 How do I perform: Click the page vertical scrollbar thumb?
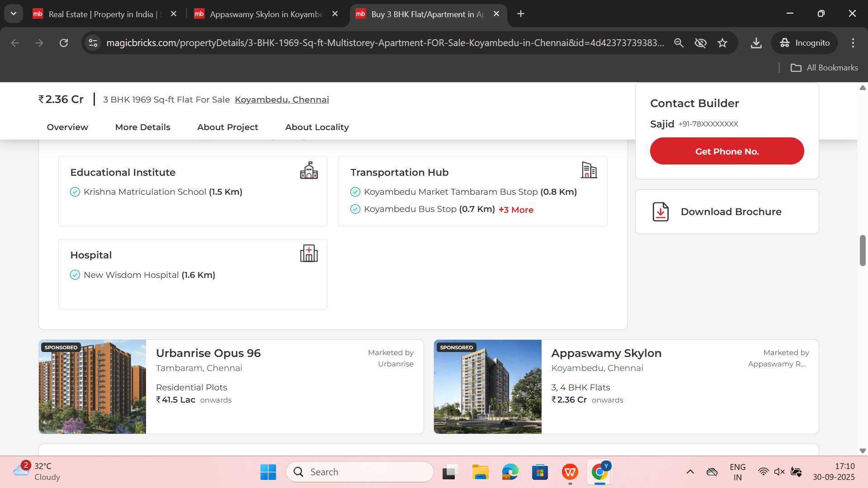pos(863,250)
